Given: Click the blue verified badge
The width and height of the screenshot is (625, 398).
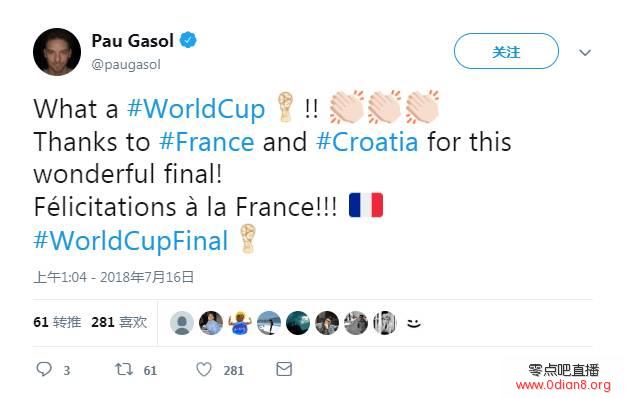Looking at the screenshot, I should click(188, 40).
